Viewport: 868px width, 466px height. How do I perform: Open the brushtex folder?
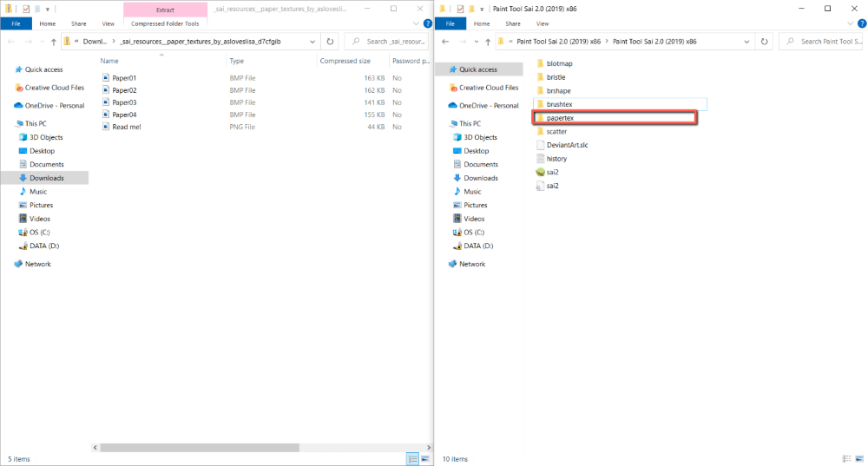(x=560, y=104)
